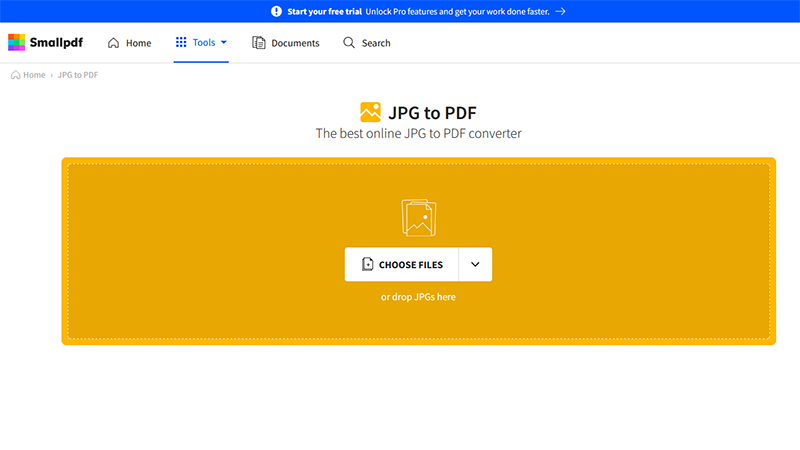Click the "or drop JPGs here" text

418,297
